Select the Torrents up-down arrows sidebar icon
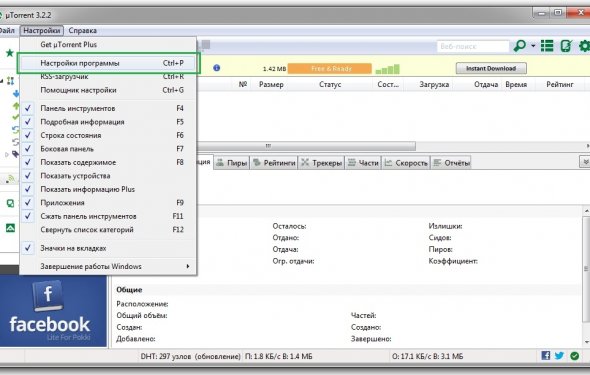This screenshot has width=590, height=375. (x=11, y=81)
